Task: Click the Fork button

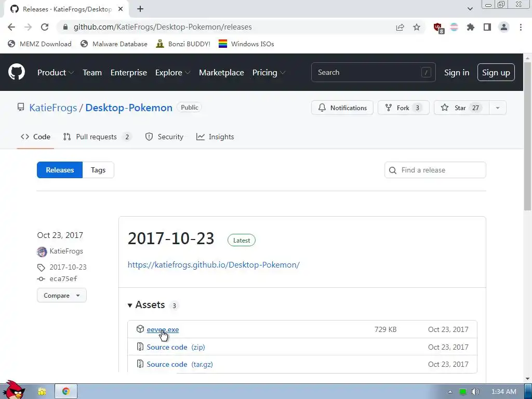Action: [x=403, y=108]
